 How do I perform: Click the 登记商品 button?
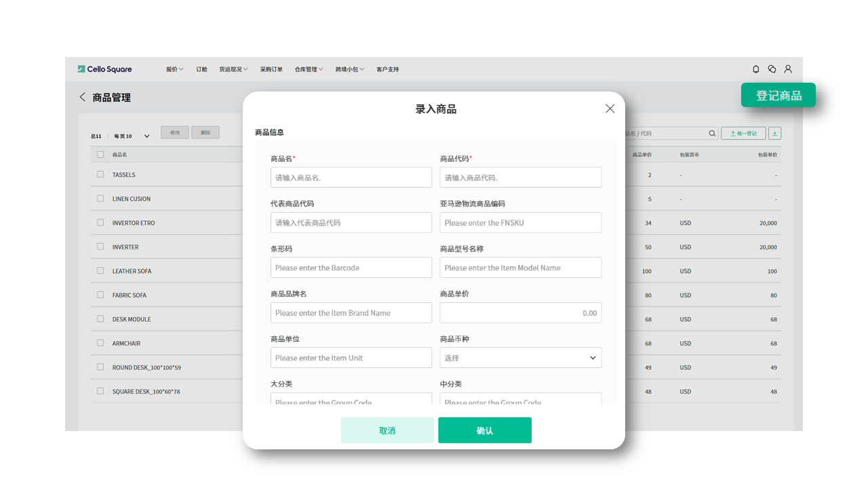tap(778, 96)
